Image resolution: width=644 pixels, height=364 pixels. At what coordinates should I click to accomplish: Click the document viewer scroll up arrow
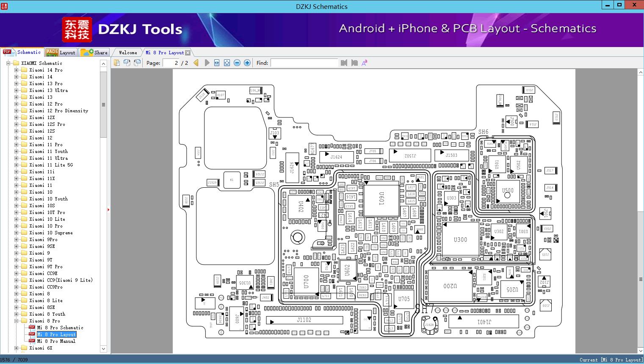coord(641,72)
